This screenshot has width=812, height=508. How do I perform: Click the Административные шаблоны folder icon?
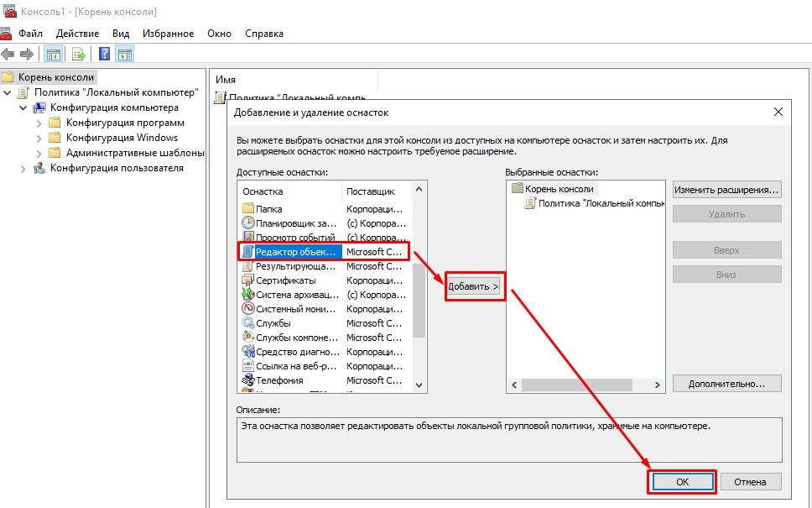pyautogui.click(x=55, y=153)
